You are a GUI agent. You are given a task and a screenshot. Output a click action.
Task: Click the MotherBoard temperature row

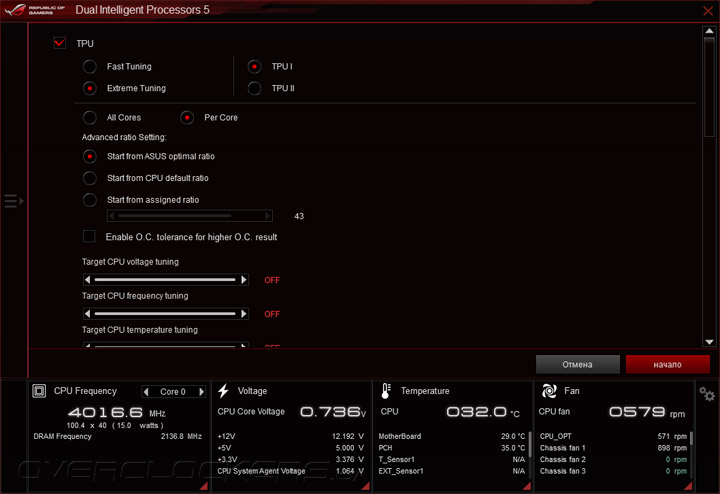[452, 436]
